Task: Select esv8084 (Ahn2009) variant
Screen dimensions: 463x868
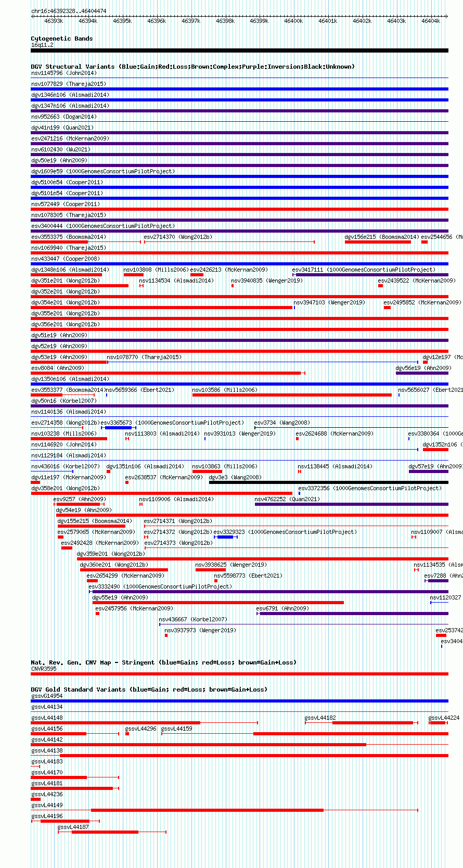Action: (58, 368)
